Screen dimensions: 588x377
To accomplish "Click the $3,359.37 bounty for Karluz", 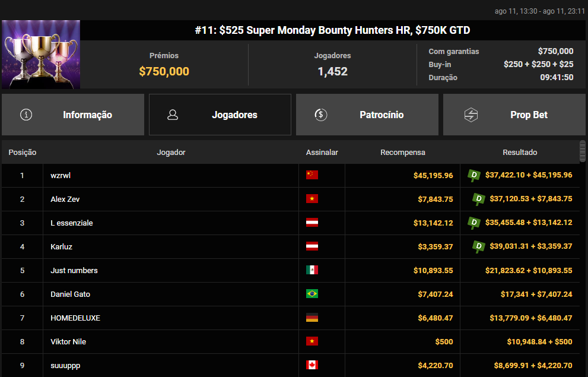I will click(436, 246).
